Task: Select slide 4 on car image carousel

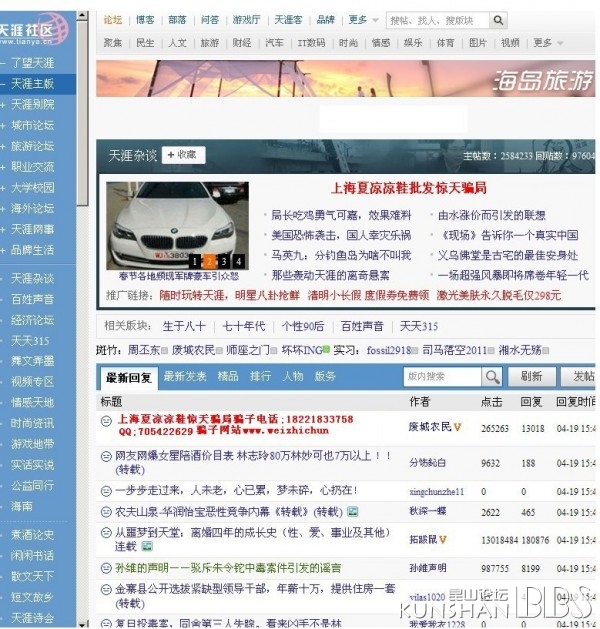Action: [238, 262]
